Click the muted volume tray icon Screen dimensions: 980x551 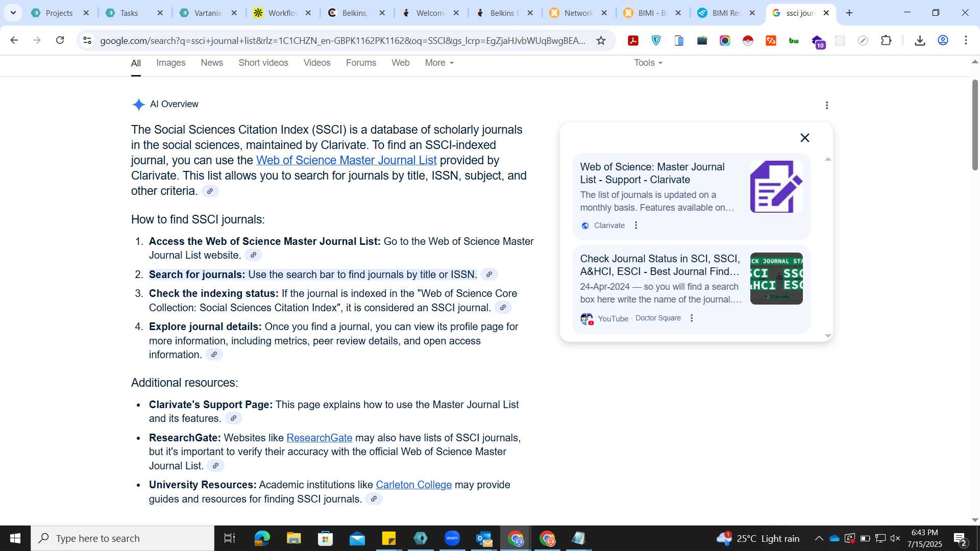point(895,538)
